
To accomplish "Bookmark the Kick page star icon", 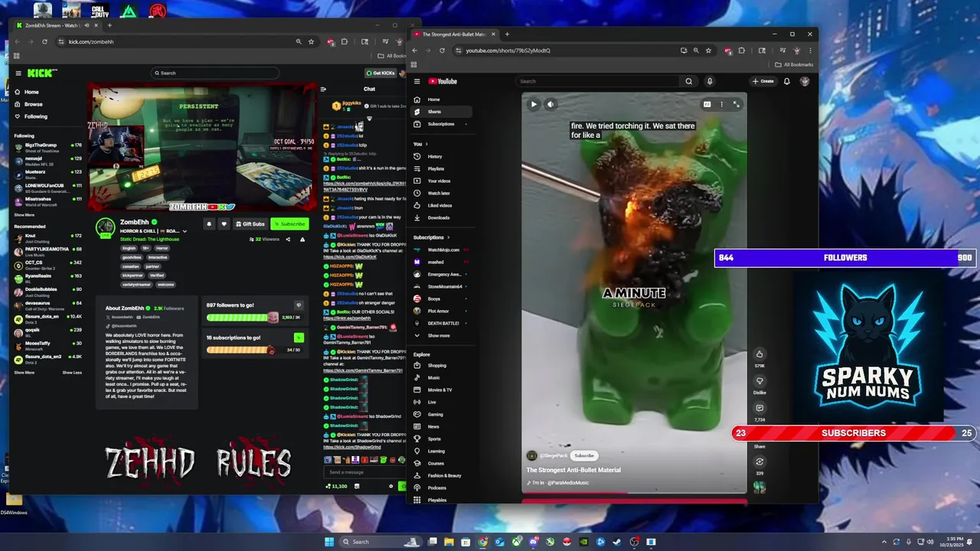I will [x=311, y=41].
